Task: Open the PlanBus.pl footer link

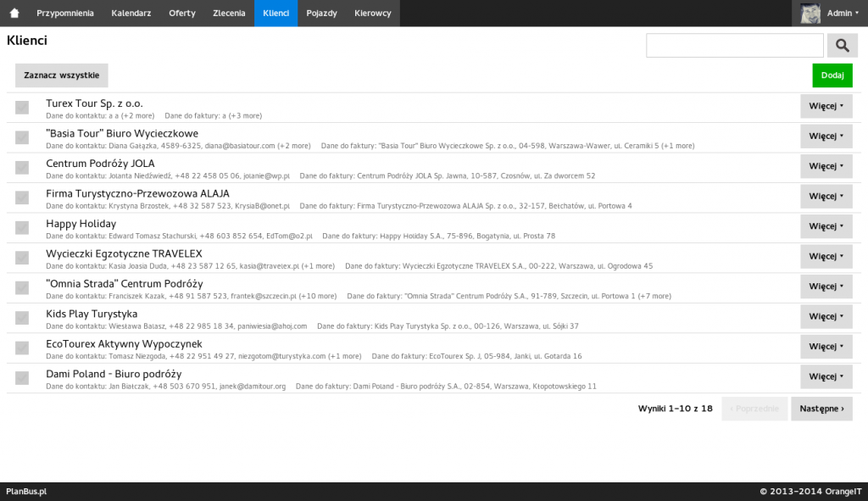Action: point(26,491)
